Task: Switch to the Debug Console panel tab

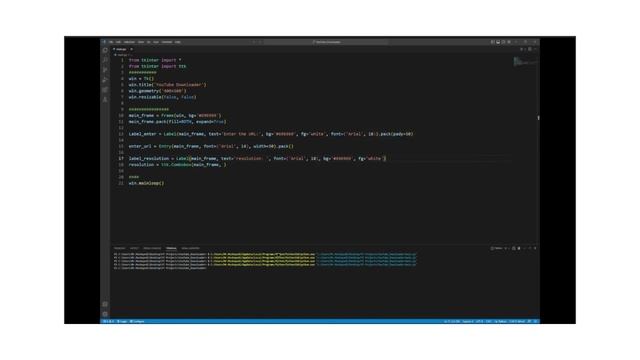Action: [x=152, y=248]
